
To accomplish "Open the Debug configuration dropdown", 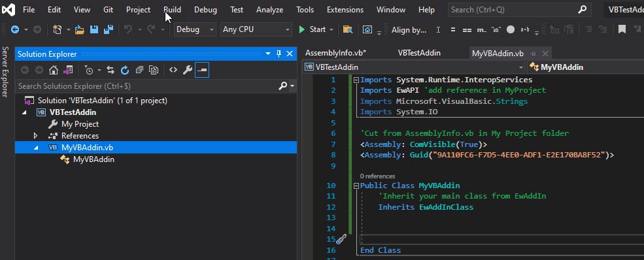I will pos(195,29).
